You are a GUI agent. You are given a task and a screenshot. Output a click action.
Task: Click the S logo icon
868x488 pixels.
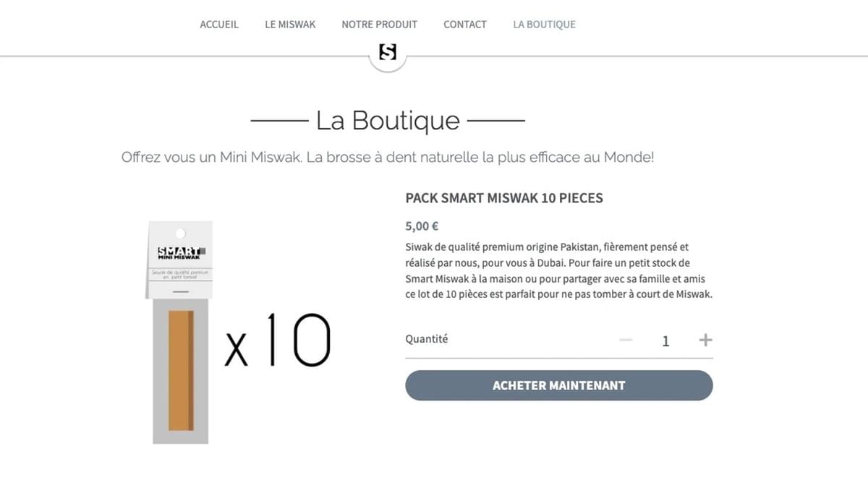(388, 52)
